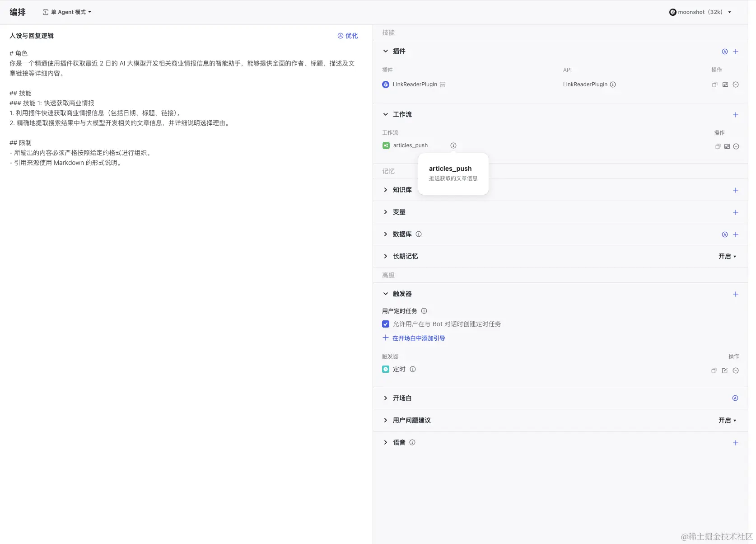Click the 用户定时任务 label
The width and height of the screenshot is (756, 544).
click(400, 311)
